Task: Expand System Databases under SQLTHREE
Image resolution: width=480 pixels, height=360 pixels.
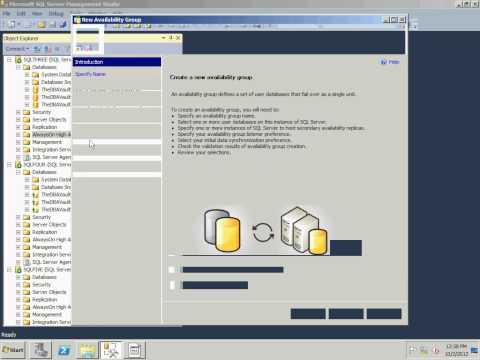Action: coord(27,75)
